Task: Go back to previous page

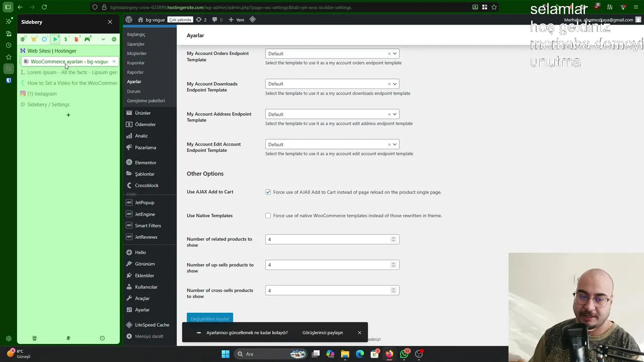Action: pos(20,7)
